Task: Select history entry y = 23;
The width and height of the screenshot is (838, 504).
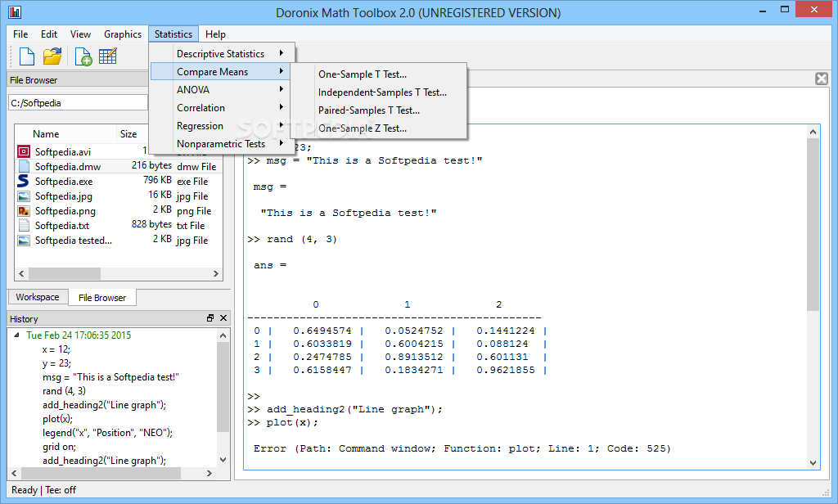Action: click(56, 363)
